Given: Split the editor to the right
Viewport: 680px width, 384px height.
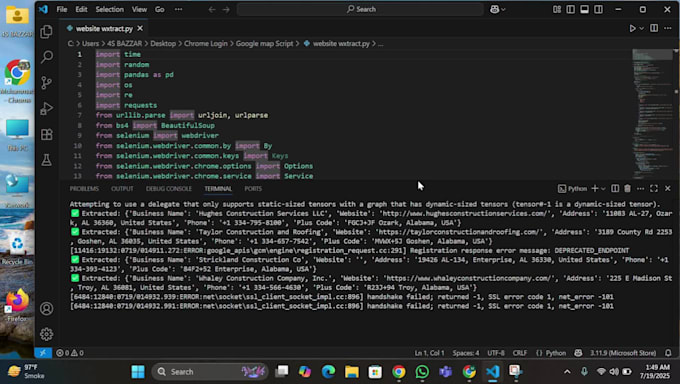Looking at the screenshot, I should click(654, 28).
